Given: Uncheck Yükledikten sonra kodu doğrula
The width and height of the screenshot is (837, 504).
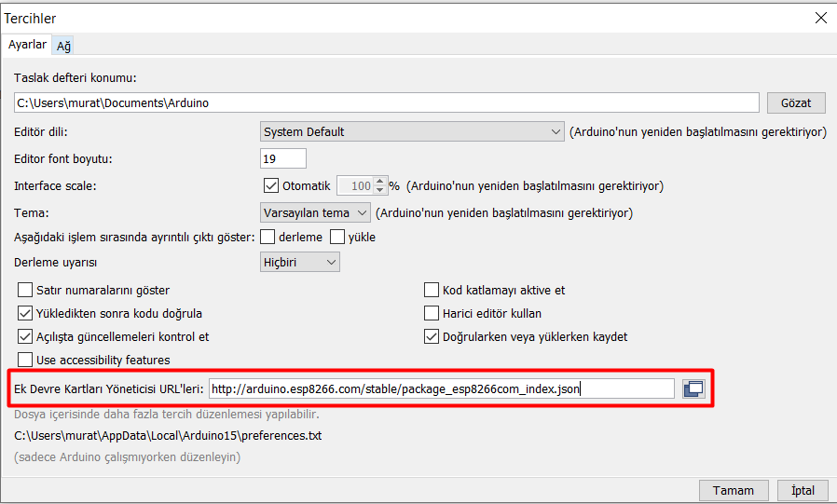Looking at the screenshot, I should [25, 314].
